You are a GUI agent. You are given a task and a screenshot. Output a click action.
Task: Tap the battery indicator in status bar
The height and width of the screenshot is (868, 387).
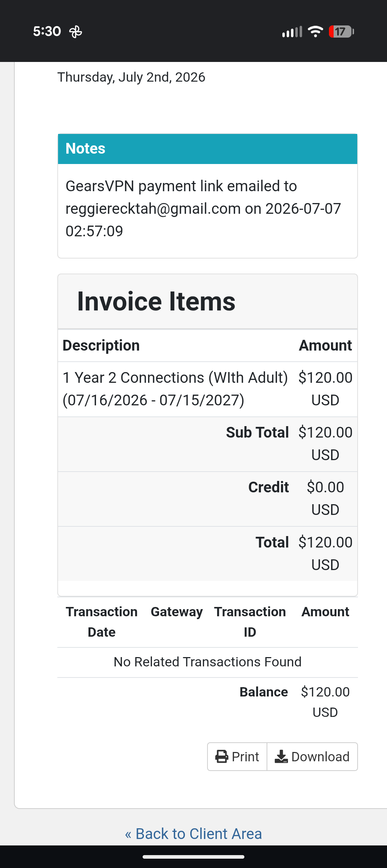pyautogui.click(x=341, y=32)
